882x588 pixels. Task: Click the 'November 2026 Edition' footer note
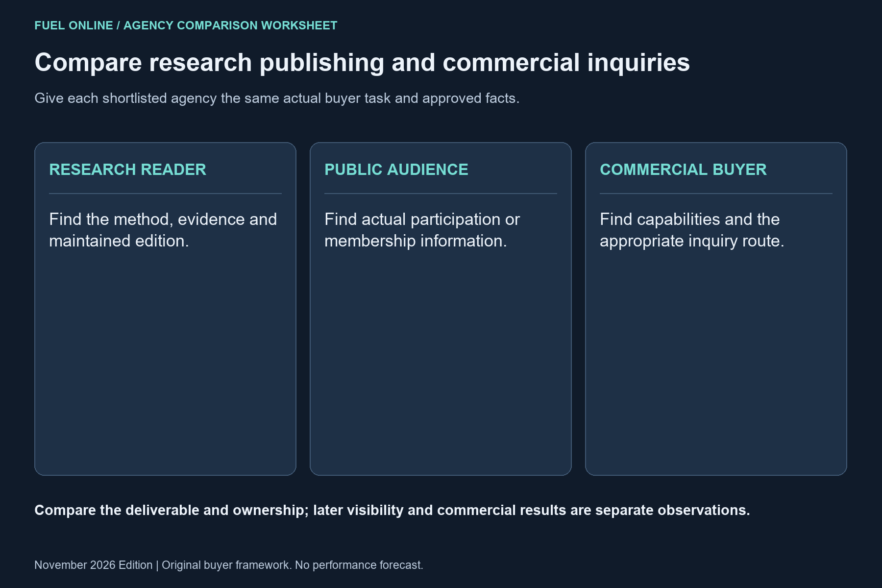(229, 565)
